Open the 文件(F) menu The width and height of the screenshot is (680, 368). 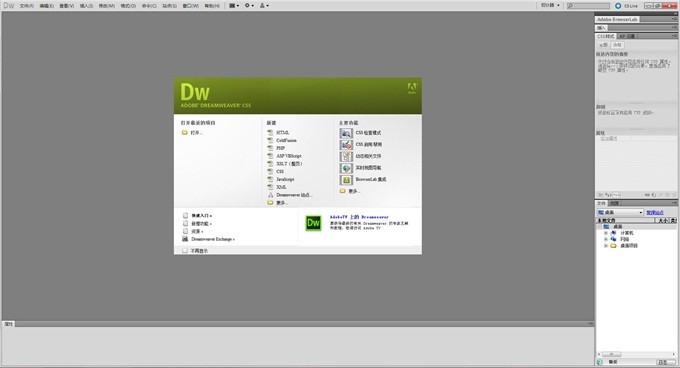click(x=26, y=6)
